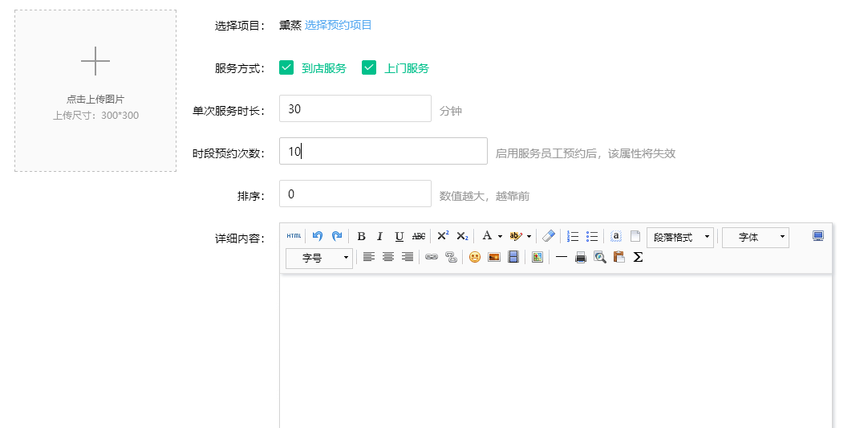Toggle fullscreen editor mode
Viewport: 868px width, 428px height.
tap(818, 236)
